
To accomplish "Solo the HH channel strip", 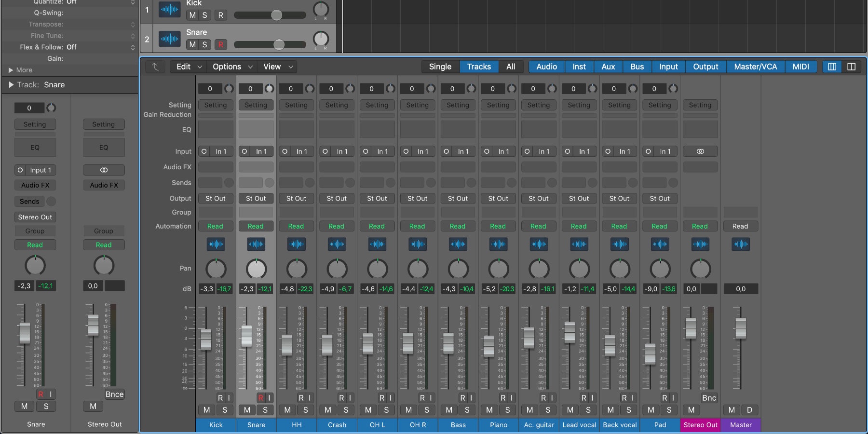I will pyautogui.click(x=305, y=410).
